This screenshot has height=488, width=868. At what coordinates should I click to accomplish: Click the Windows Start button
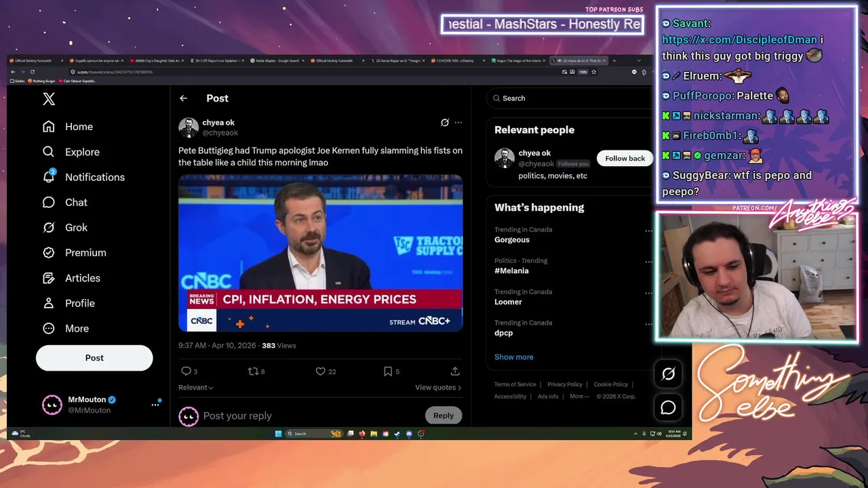[278, 434]
